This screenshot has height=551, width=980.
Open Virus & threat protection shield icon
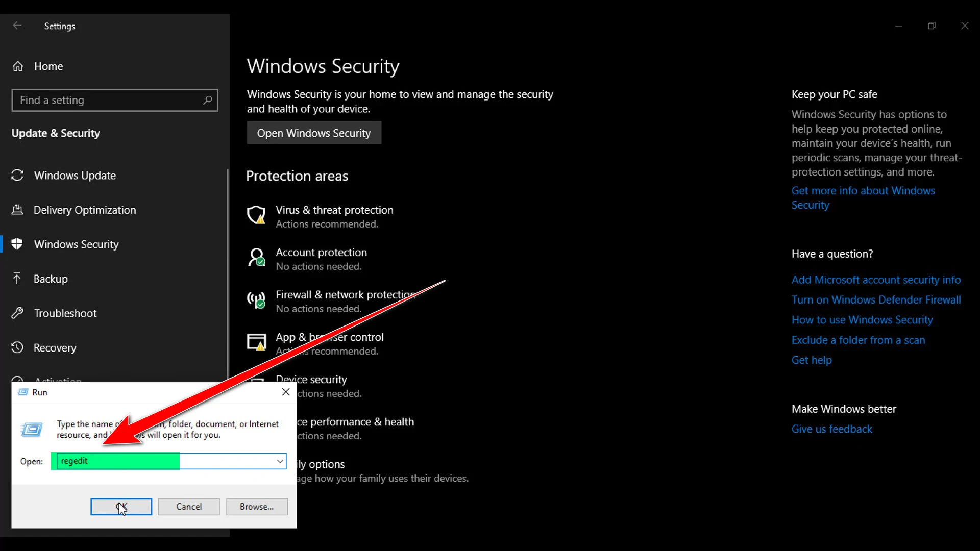[256, 215]
